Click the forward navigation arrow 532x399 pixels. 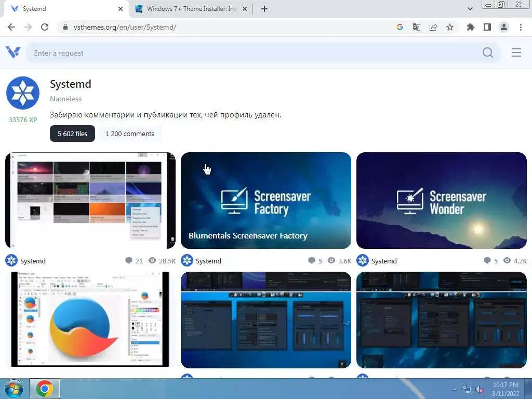click(x=28, y=27)
